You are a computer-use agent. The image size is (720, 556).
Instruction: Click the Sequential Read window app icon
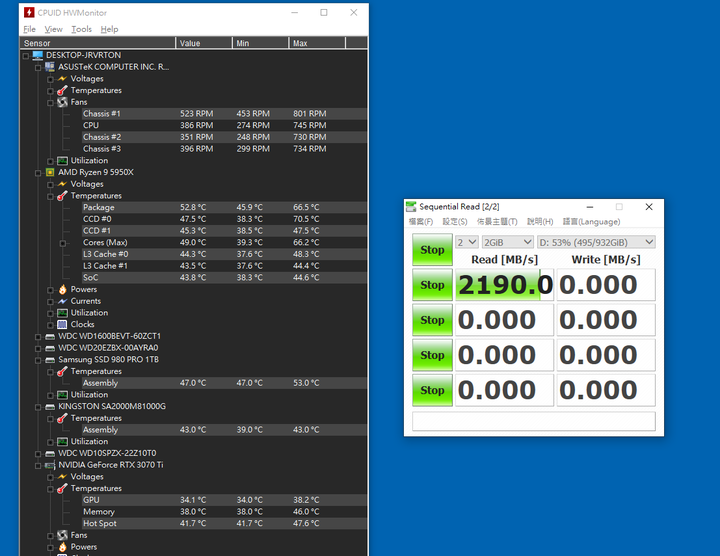click(x=411, y=207)
